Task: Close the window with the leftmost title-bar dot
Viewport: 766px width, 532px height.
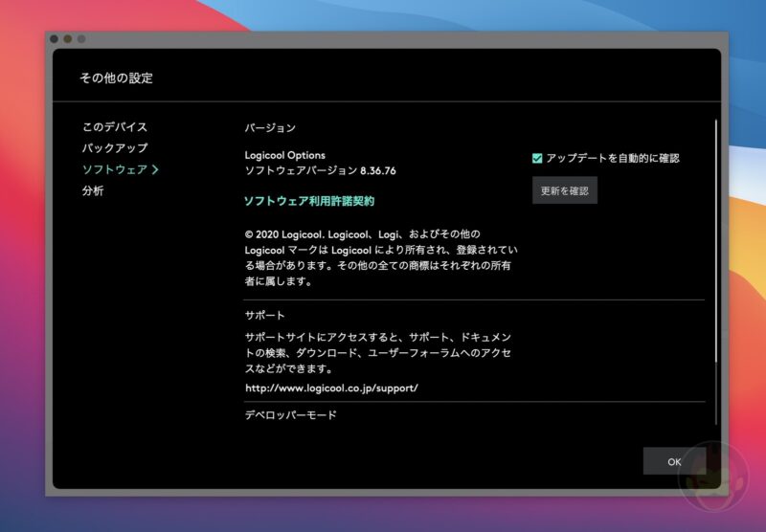Action: tap(55, 38)
